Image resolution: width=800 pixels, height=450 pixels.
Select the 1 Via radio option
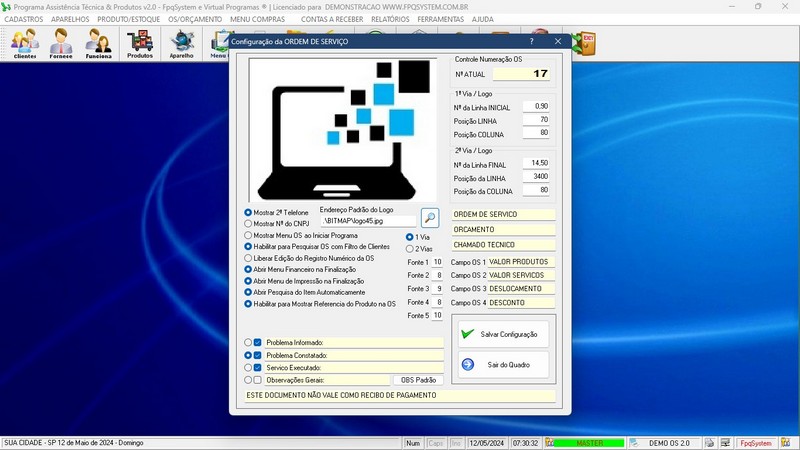point(410,237)
